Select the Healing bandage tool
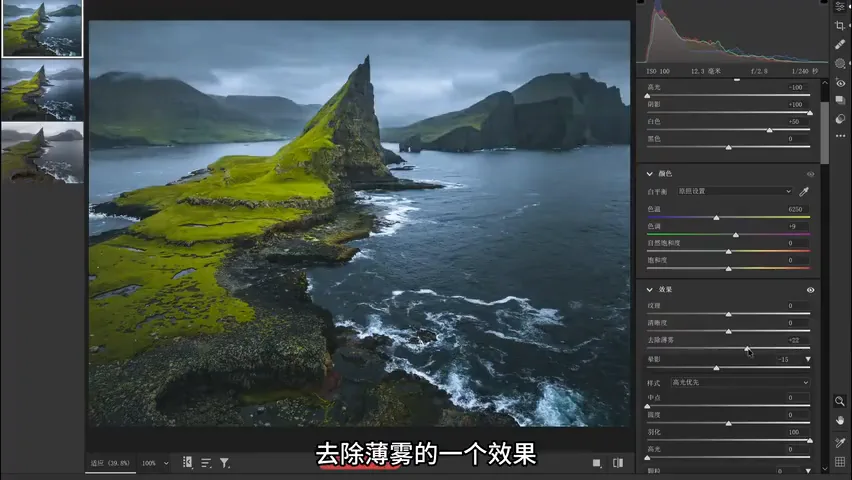This screenshot has height=480, width=852. pos(840,45)
